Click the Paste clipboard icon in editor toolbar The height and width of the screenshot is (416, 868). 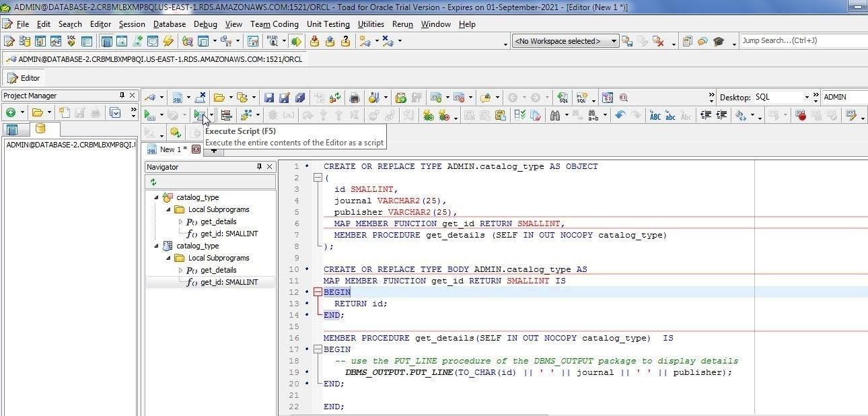coord(500,115)
